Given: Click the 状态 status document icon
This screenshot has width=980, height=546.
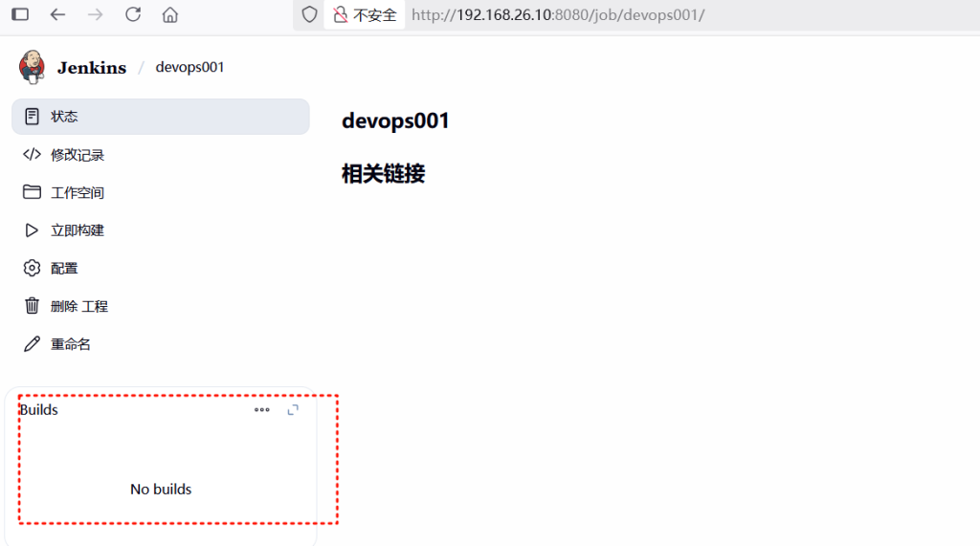Looking at the screenshot, I should [x=33, y=117].
